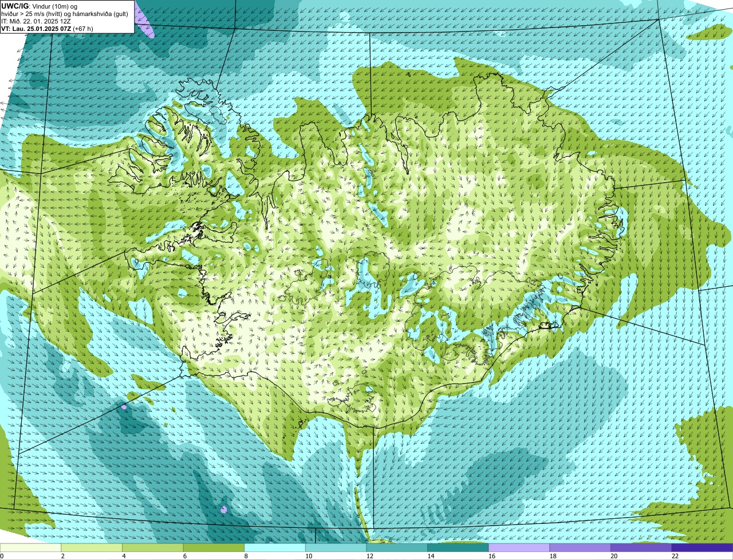Pick the dark indigo swatch above 22 m/s
Viewport: 733px width, 560px height.
coord(702,548)
